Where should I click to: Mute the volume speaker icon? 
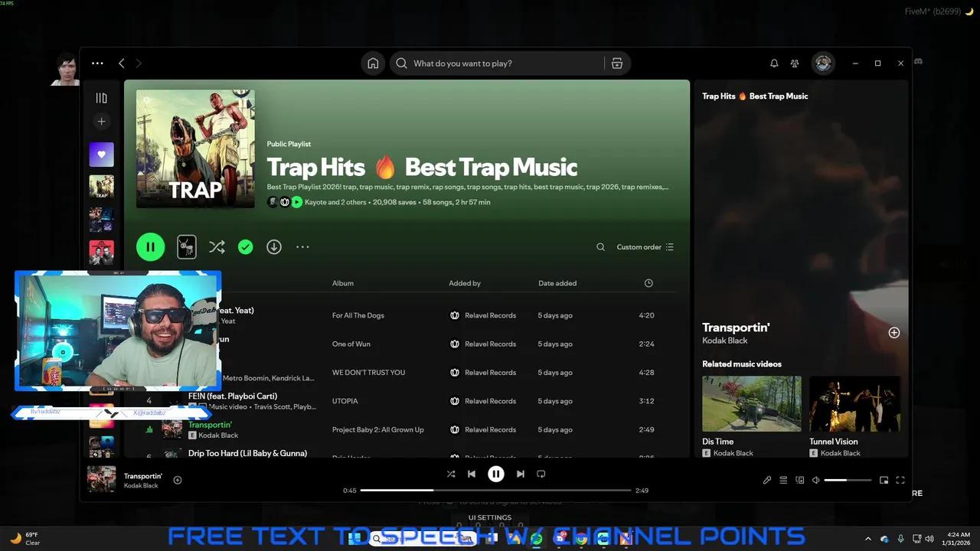(815, 480)
